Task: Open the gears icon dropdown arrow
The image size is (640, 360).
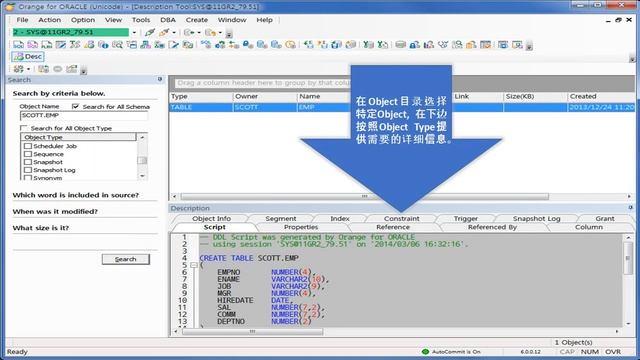Action: pyautogui.click(x=29, y=69)
